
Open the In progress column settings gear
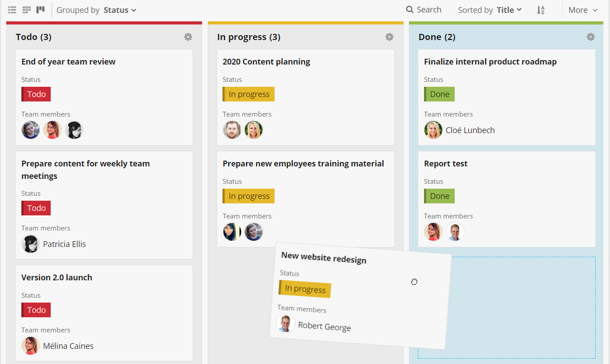[389, 37]
